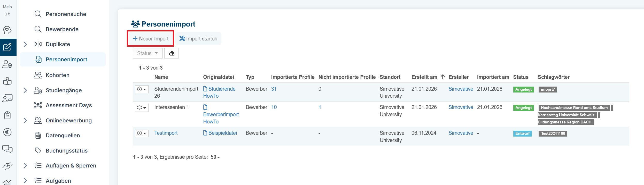Click the eraser filter reset icon
Viewport: 644px width, 185px height.
[171, 53]
